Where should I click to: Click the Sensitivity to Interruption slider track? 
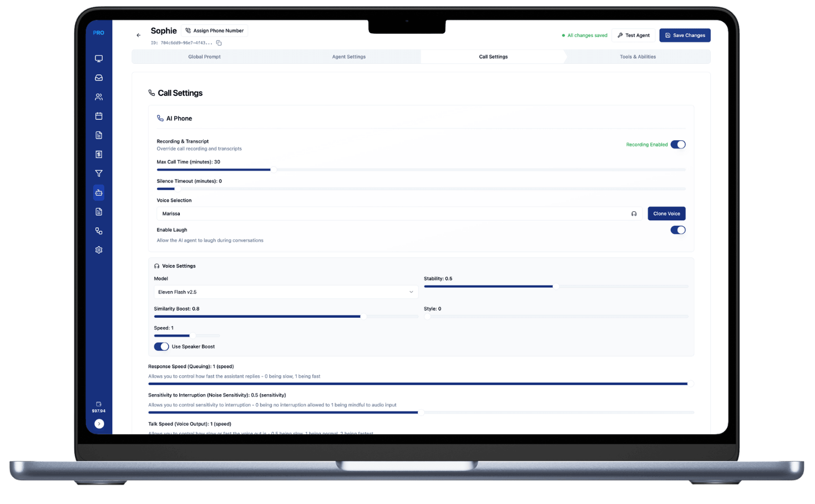[x=421, y=413]
